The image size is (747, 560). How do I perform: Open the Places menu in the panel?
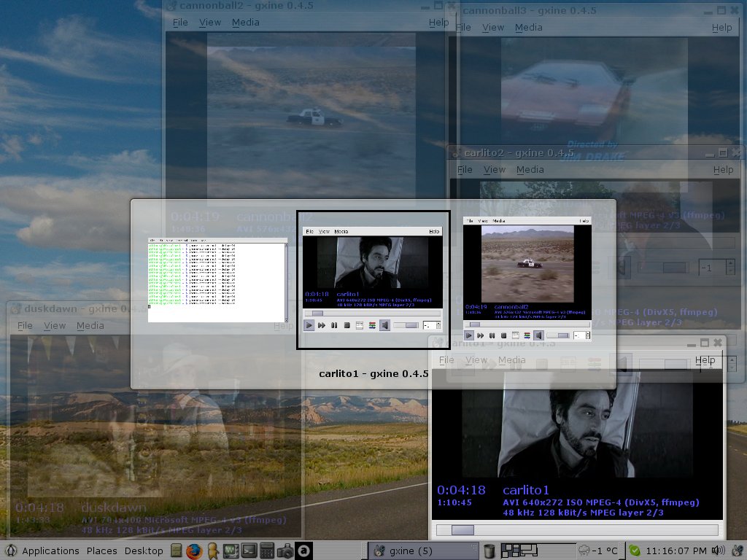(102, 551)
